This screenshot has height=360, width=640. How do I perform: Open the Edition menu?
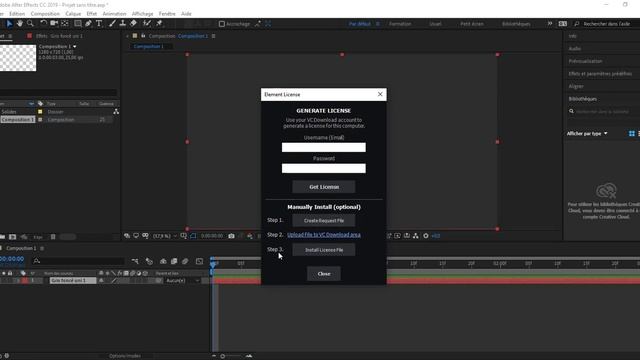17,13
